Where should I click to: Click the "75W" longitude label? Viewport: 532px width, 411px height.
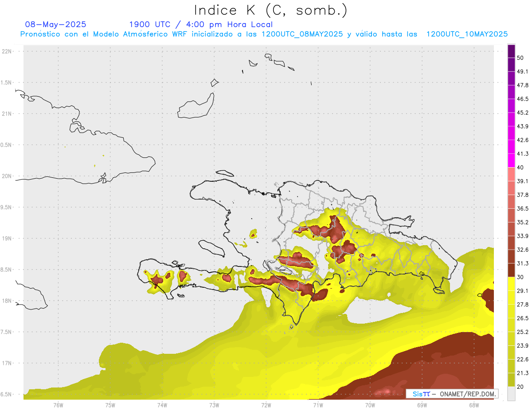(110, 405)
